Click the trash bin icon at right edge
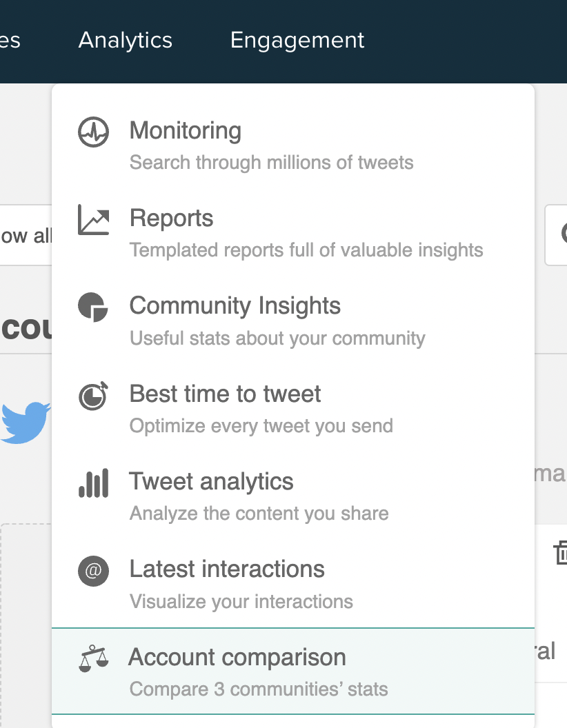The image size is (567, 728). [561, 552]
